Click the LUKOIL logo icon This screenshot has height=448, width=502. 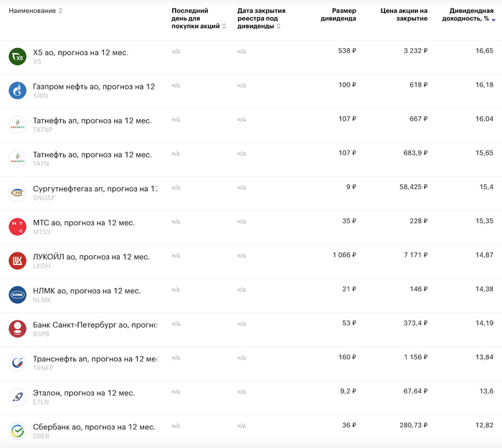pyautogui.click(x=17, y=260)
